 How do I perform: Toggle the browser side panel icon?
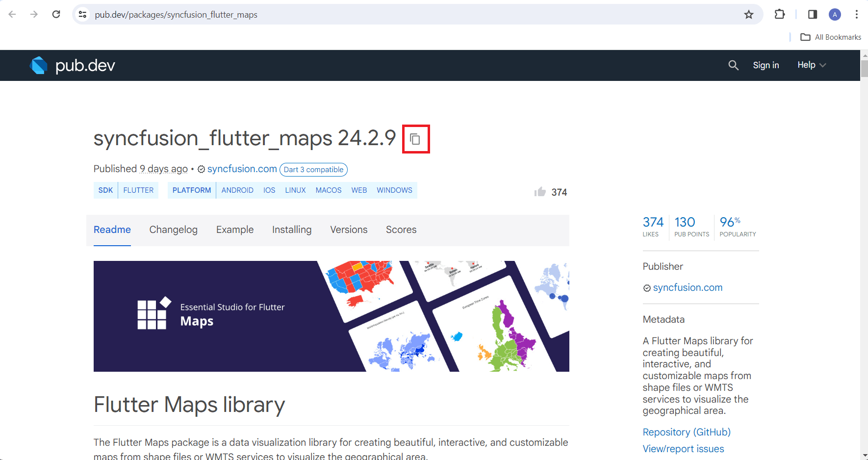(812, 14)
